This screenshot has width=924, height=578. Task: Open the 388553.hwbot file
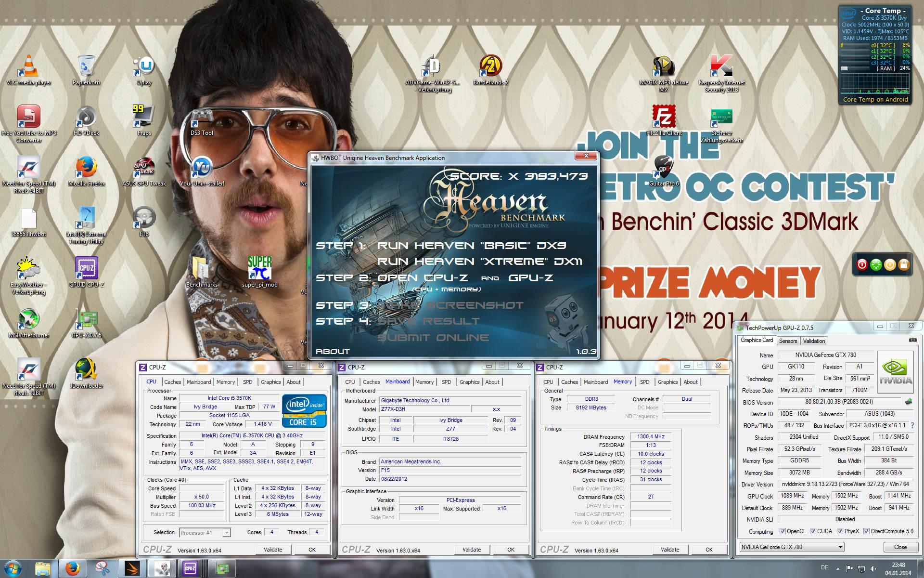click(29, 223)
